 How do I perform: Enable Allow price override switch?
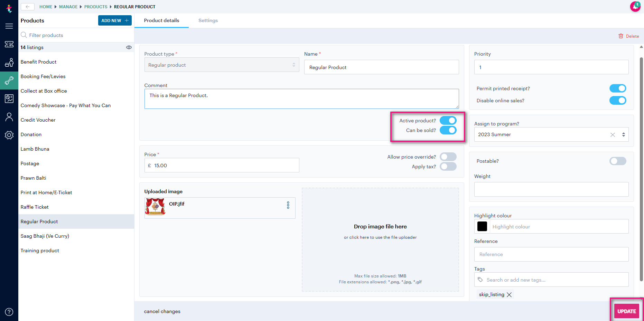click(448, 157)
